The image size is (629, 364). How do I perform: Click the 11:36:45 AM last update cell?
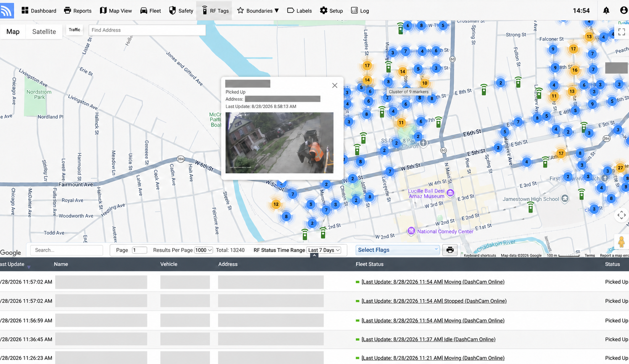point(26,339)
